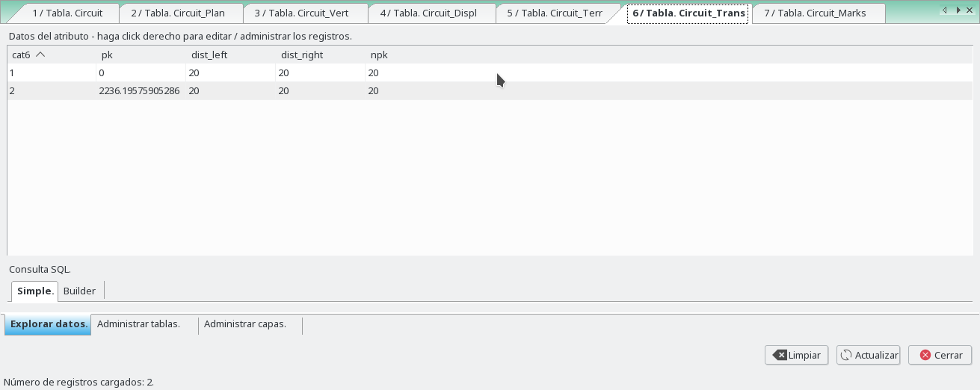980x390 pixels.
Task: Switch to Administrar tablas tab
Action: click(x=139, y=324)
